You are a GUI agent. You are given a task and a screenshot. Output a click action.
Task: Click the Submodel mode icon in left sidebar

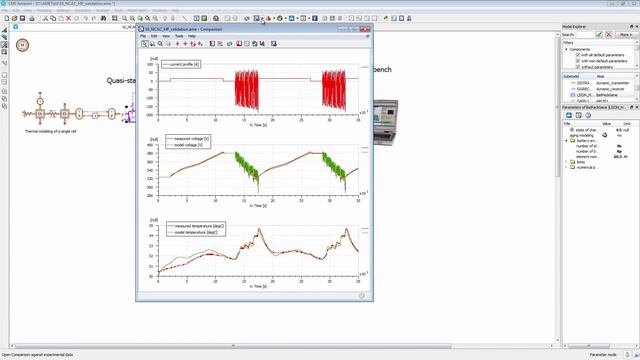point(4,37)
